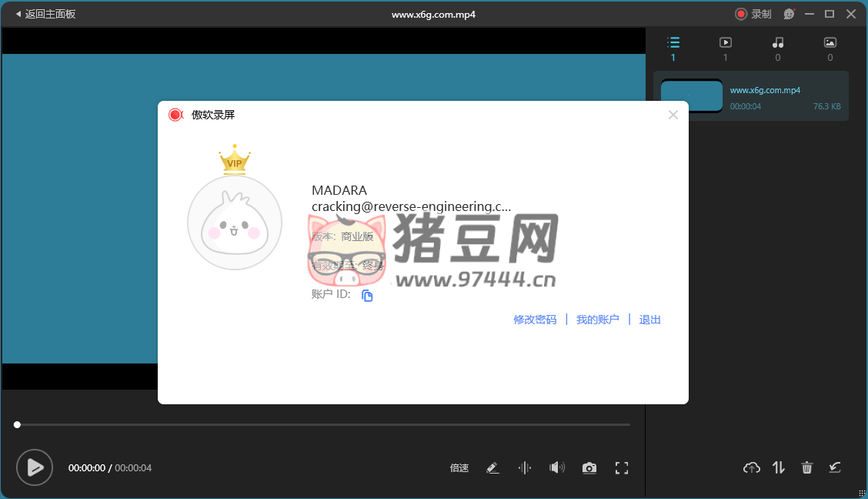This screenshot has width=868, height=499.
Task: Open the playback speed (倍速) menu
Action: (459, 468)
